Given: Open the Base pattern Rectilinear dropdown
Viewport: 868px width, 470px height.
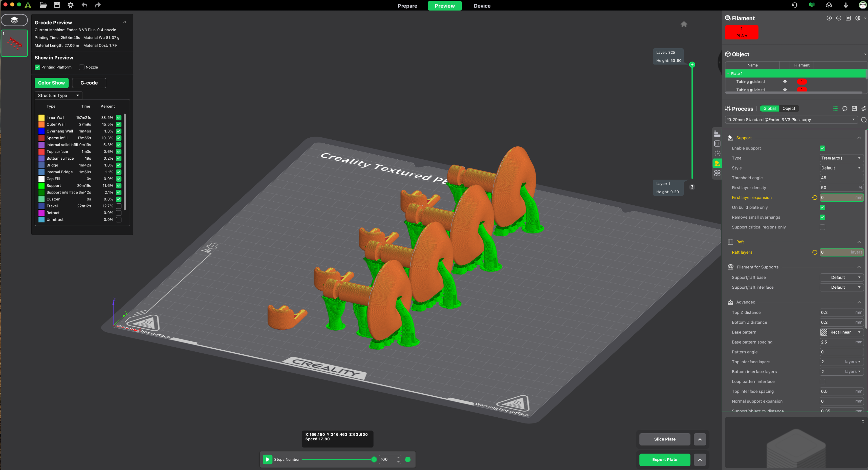Looking at the screenshot, I should click(x=841, y=332).
